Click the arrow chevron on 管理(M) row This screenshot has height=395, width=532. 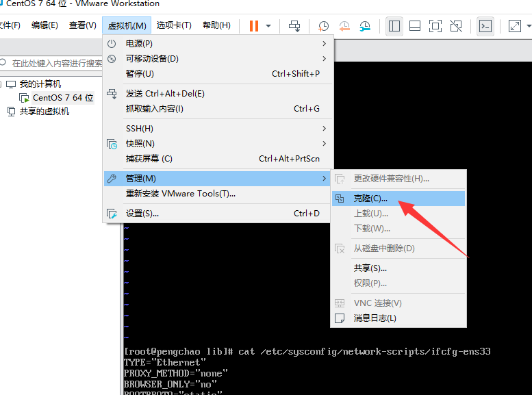(324, 179)
